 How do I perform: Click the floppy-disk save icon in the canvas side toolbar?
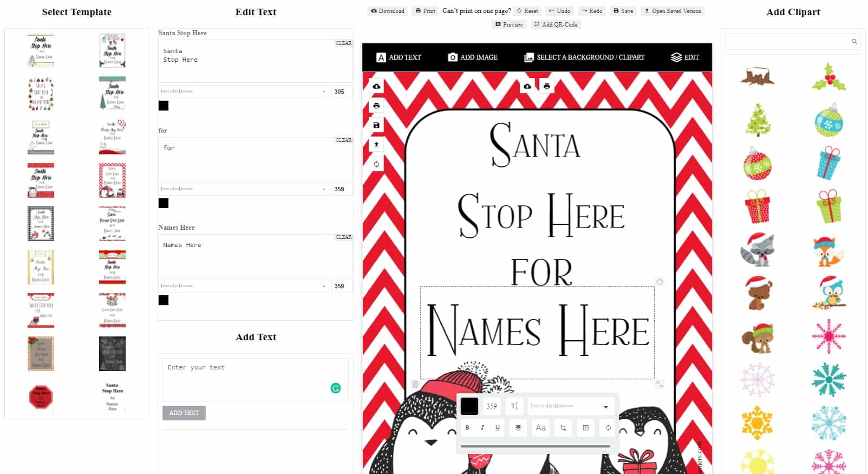376,125
